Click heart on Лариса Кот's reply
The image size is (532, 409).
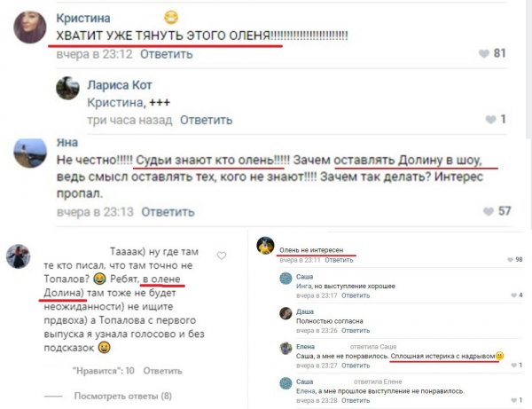coord(490,120)
